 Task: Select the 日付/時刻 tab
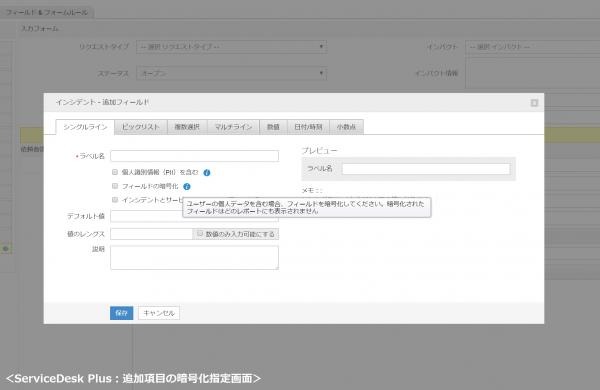click(308, 127)
